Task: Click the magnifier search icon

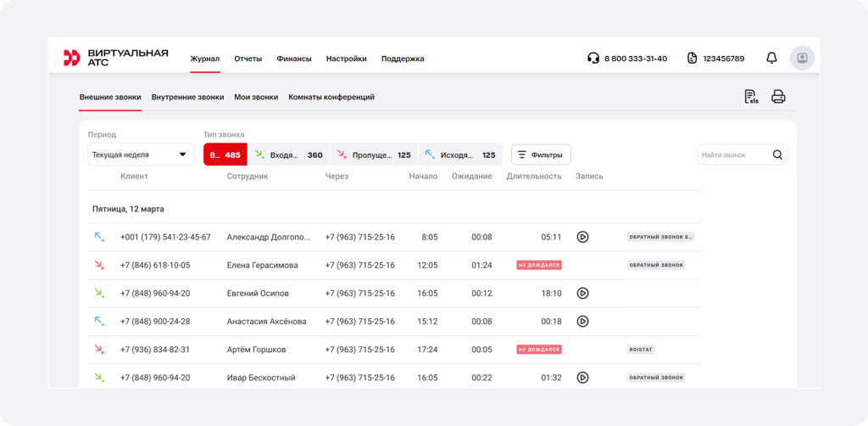Action: pyautogui.click(x=777, y=155)
